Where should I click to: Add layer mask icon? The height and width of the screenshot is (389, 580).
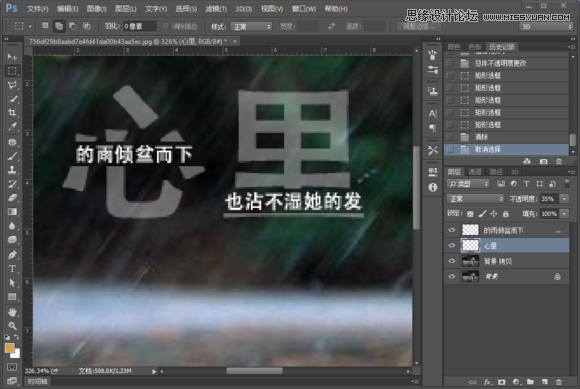click(502, 382)
